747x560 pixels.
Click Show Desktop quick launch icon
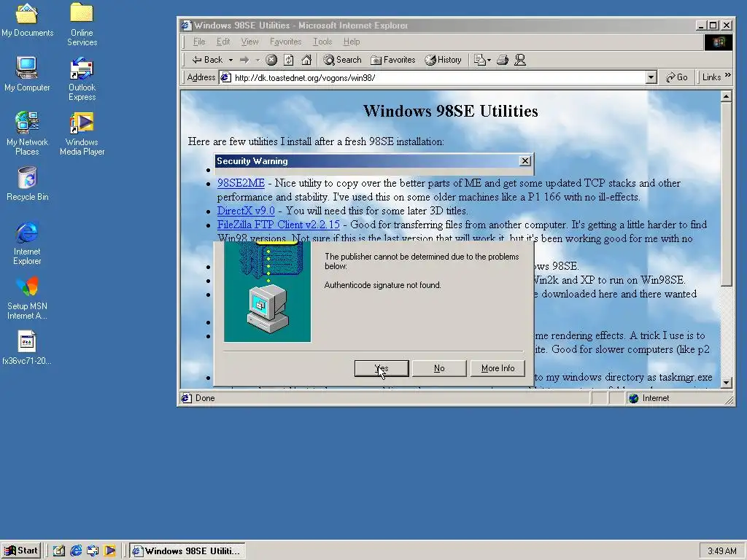58,551
